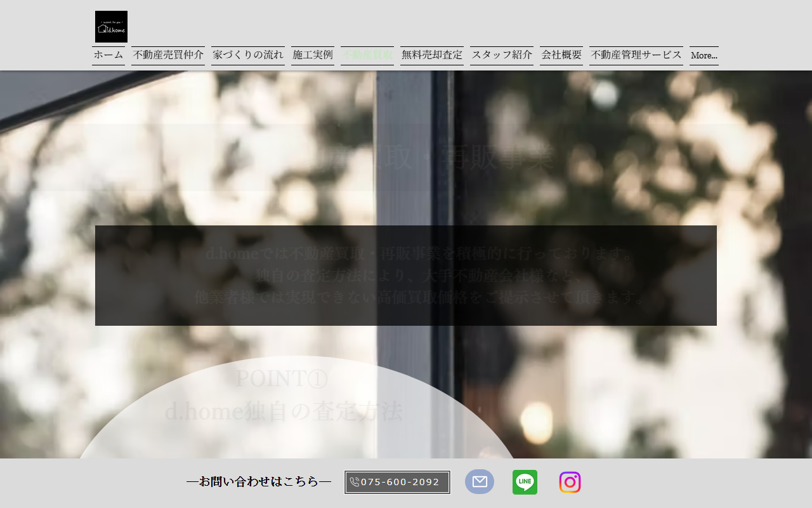The height and width of the screenshot is (508, 812).
Task: Open 家づくりの流れ menu item
Action: click(x=248, y=55)
